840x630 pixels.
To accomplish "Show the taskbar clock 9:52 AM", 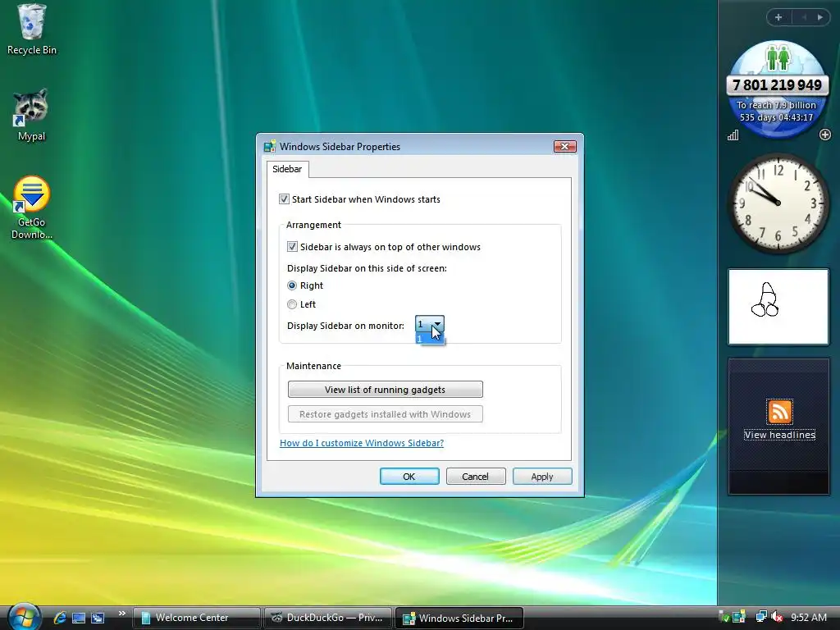I will tap(808, 618).
